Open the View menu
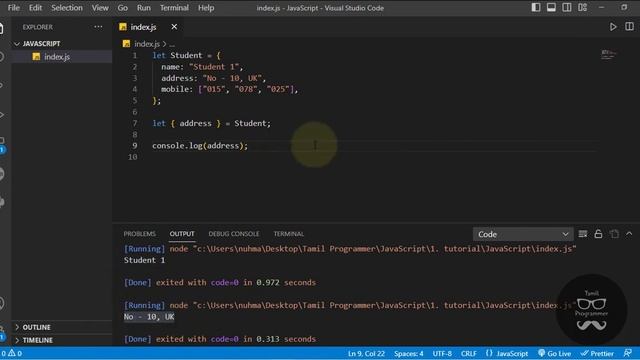 [100, 8]
